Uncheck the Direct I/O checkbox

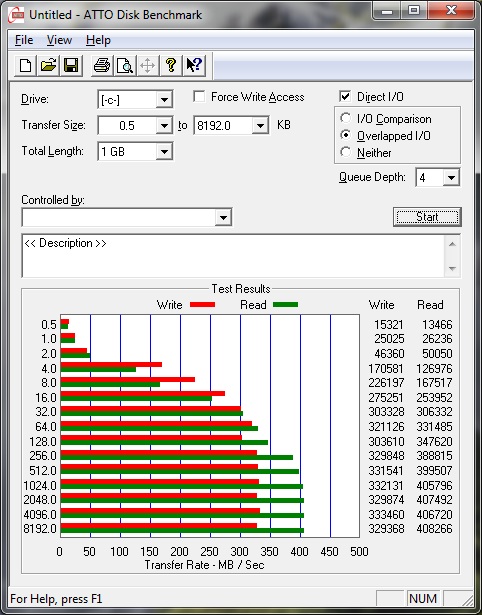(345, 96)
